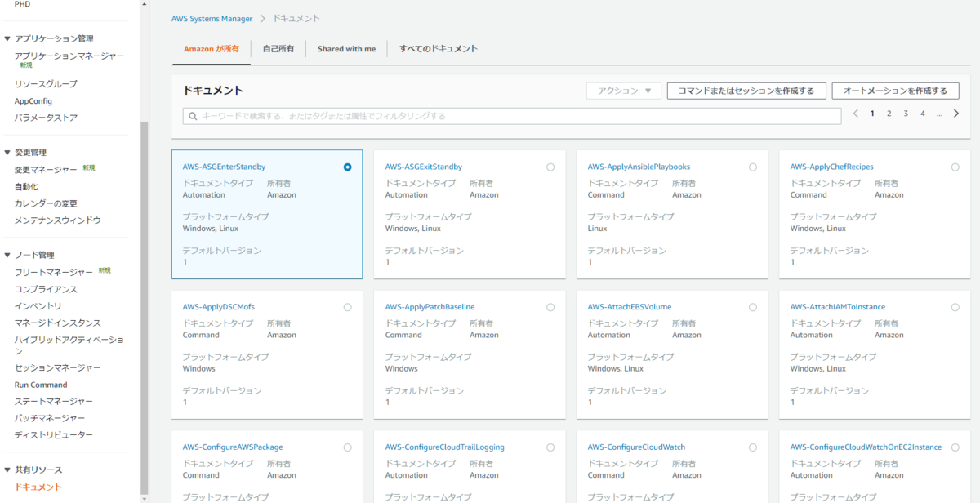Open the AWS-ApplyDSCMofs document link
This screenshot has height=503, width=980.
(x=219, y=307)
